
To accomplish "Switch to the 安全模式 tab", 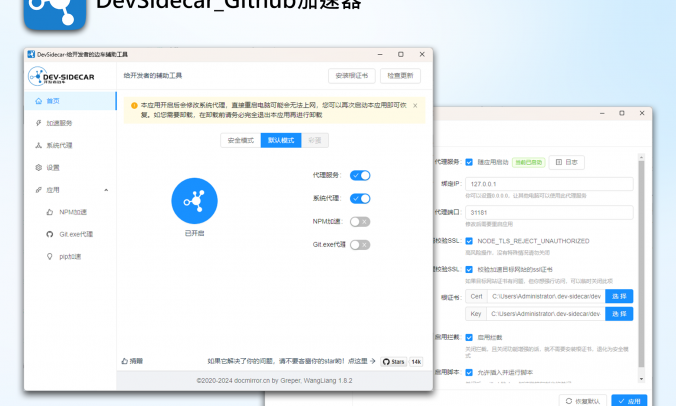I will point(241,141).
